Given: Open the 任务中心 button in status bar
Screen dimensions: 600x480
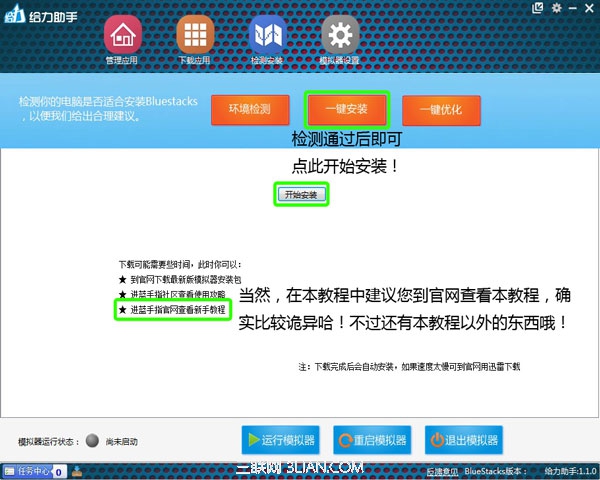Looking at the screenshot, I should (x=34, y=471).
